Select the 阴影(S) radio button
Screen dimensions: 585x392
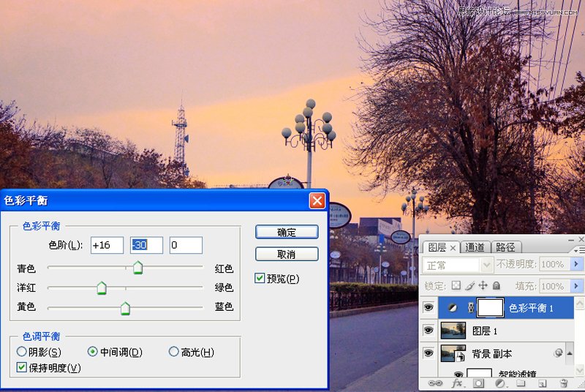pyautogui.click(x=22, y=351)
